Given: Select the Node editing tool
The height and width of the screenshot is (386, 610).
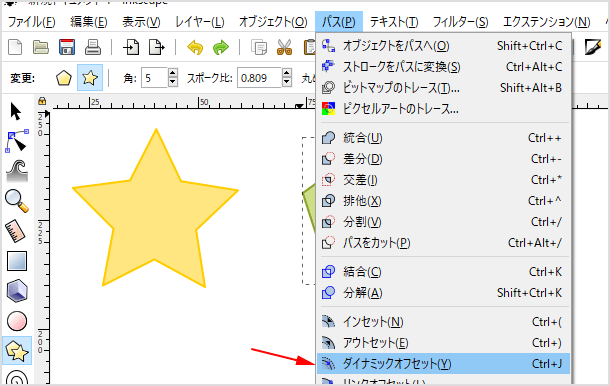Looking at the screenshot, I should tap(17, 141).
